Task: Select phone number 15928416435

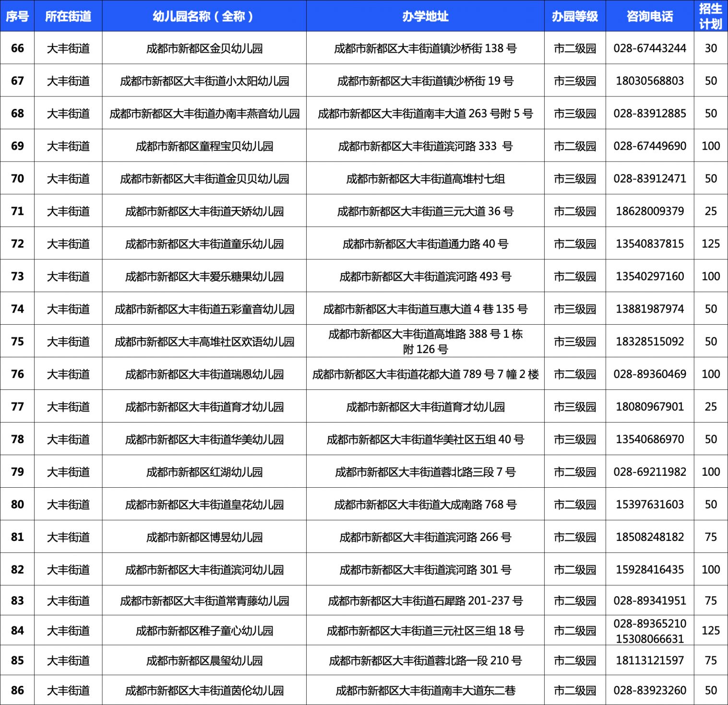Action: coord(650,570)
